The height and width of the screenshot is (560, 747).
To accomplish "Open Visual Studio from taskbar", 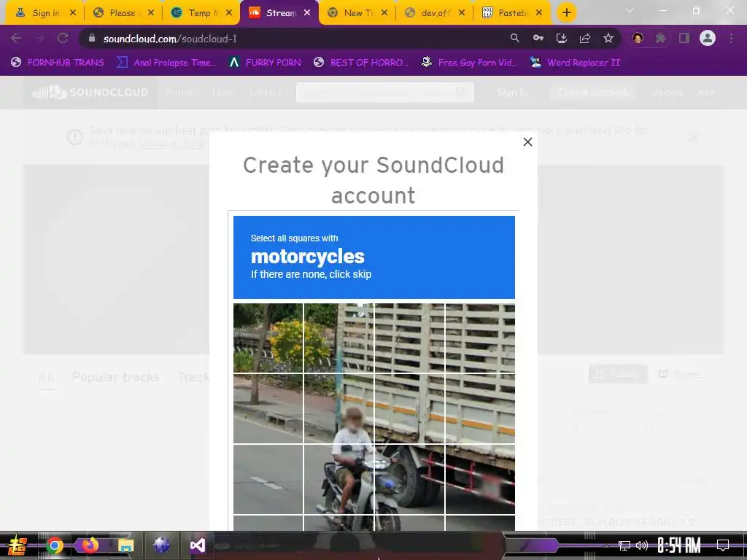I will (198, 545).
